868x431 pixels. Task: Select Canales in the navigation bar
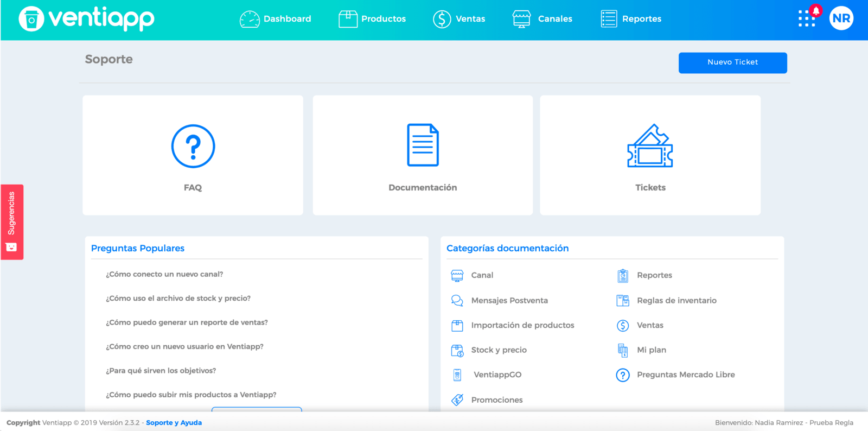pos(542,19)
